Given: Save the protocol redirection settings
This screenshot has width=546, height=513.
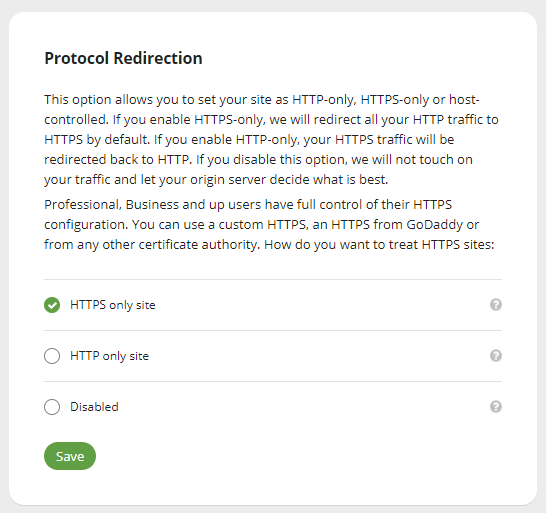Looking at the screenshot, I should (x=70, y=456).
